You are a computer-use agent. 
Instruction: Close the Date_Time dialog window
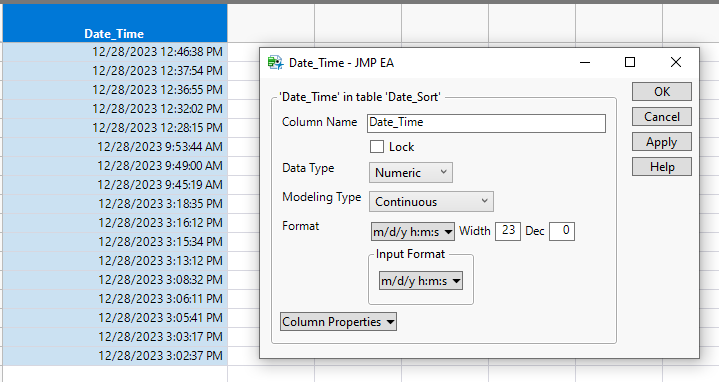[675, 62]
